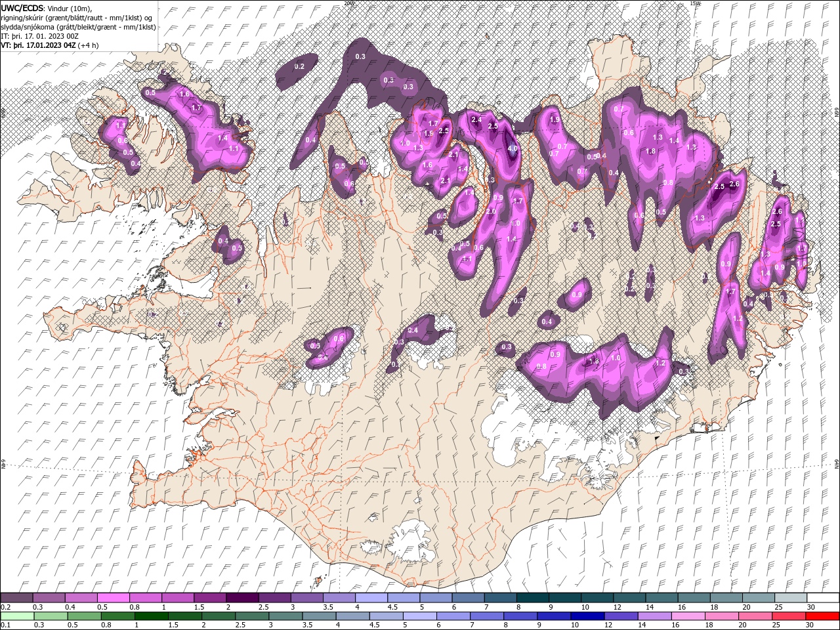840x630 pixels.
Task: Click the 0.1 label in lower legend row
Action: point(5,625)
